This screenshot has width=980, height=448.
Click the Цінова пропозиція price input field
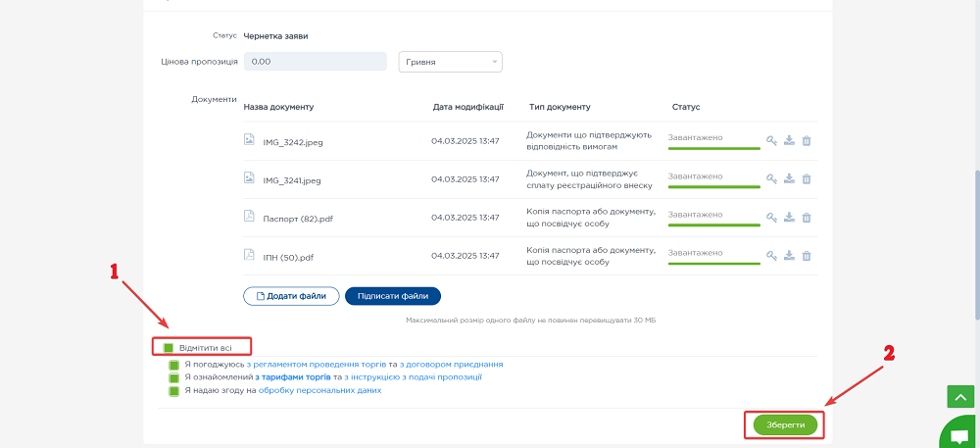pyautogui.click(x=316, y=62)
